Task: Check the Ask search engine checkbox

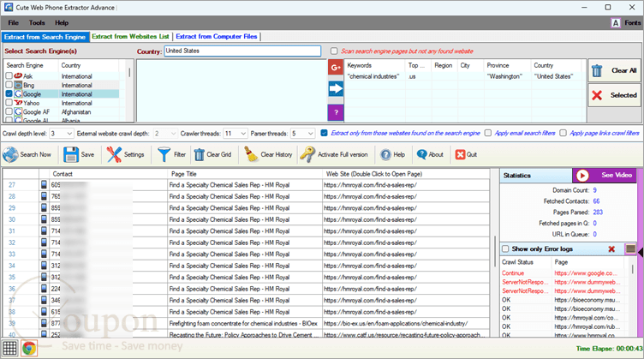Action: click(x=9, y=76)
